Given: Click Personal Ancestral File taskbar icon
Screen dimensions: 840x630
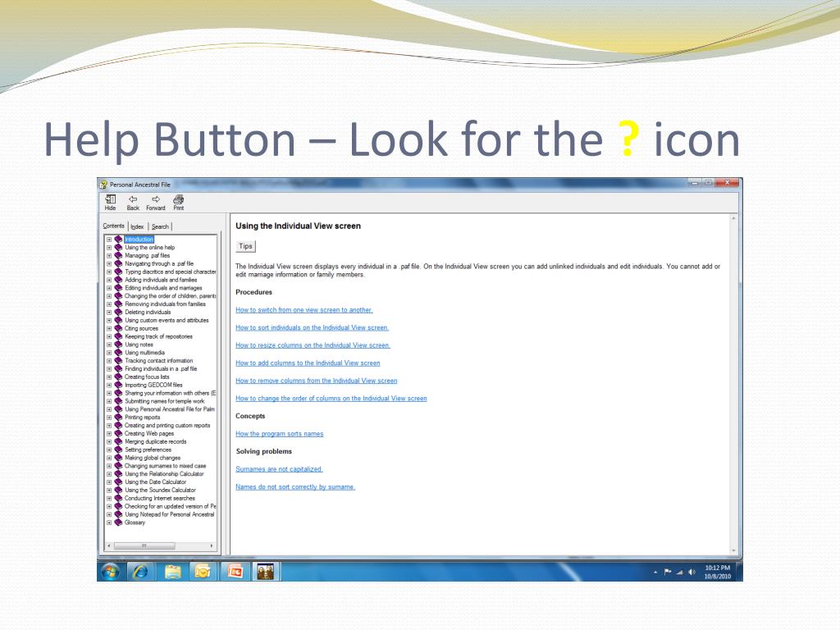Looking at the screenshot, I should click(x=265, y=572).
